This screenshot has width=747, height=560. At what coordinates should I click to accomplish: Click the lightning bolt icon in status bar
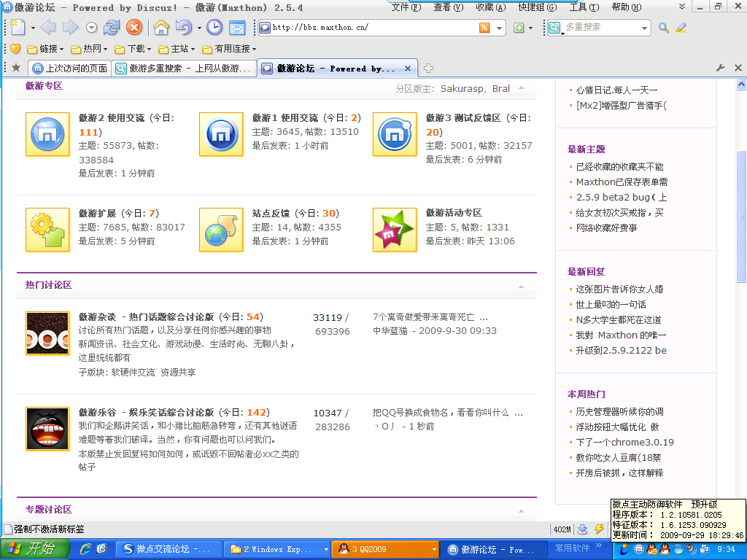pos(599,529)
